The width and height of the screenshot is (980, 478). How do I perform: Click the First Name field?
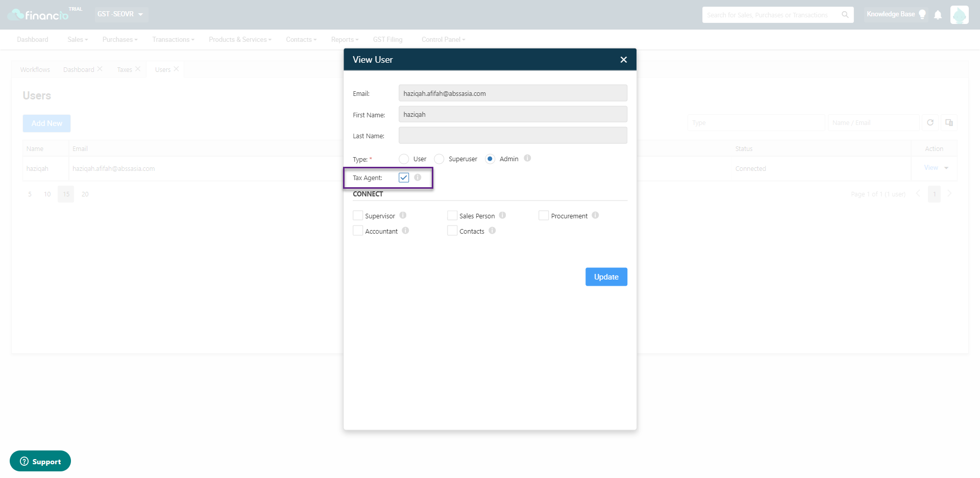point(513,114)
